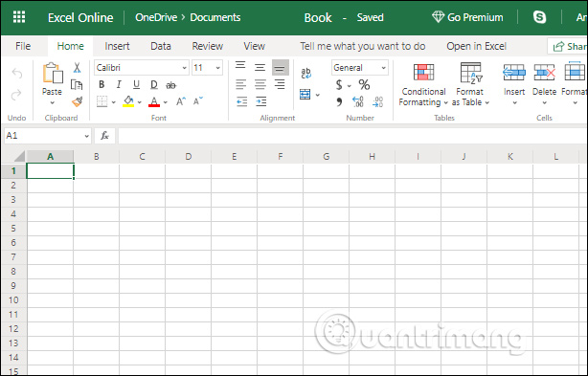Click the insert function fx icon
Viewport: 588px width, 376px height.
[104, 136]
